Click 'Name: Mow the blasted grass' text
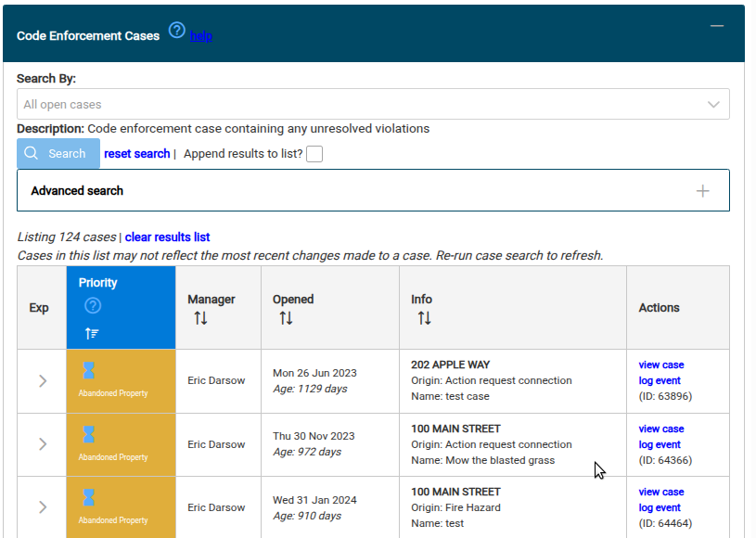 pos(482,460)
